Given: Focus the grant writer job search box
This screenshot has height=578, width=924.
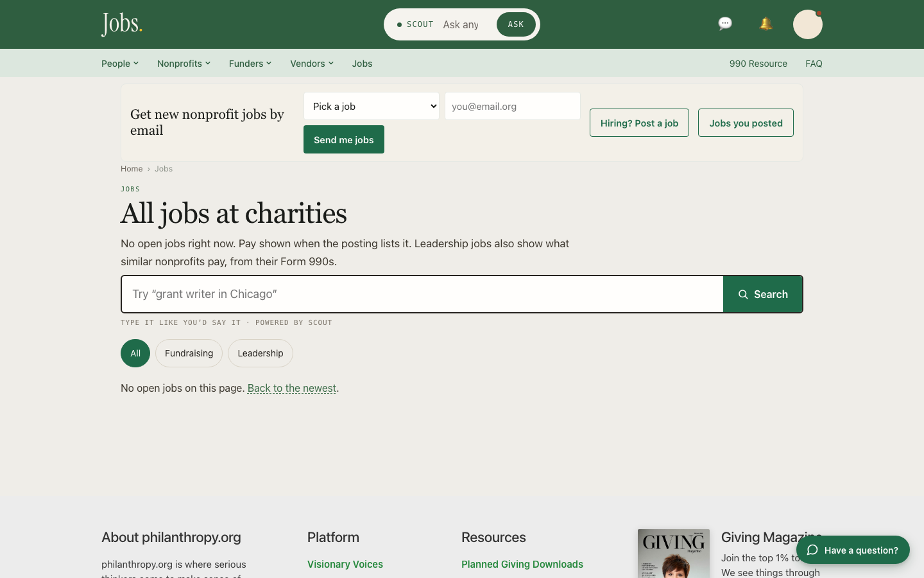Looking at the screenshot, I should [x=422, y=294].
